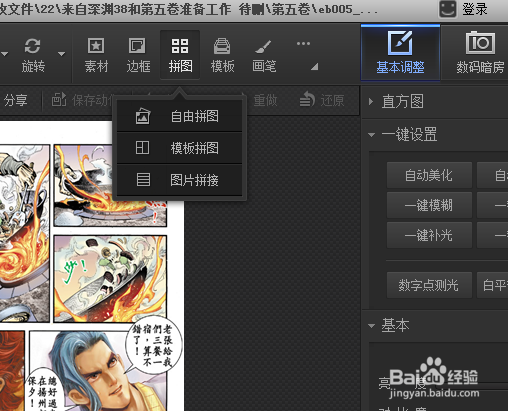Click 自动美化 button

[x=429, y=175]
